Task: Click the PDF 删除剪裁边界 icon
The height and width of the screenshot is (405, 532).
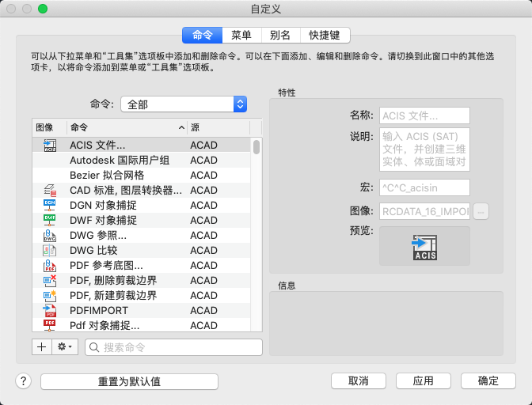Action: (x=50, y=280)
